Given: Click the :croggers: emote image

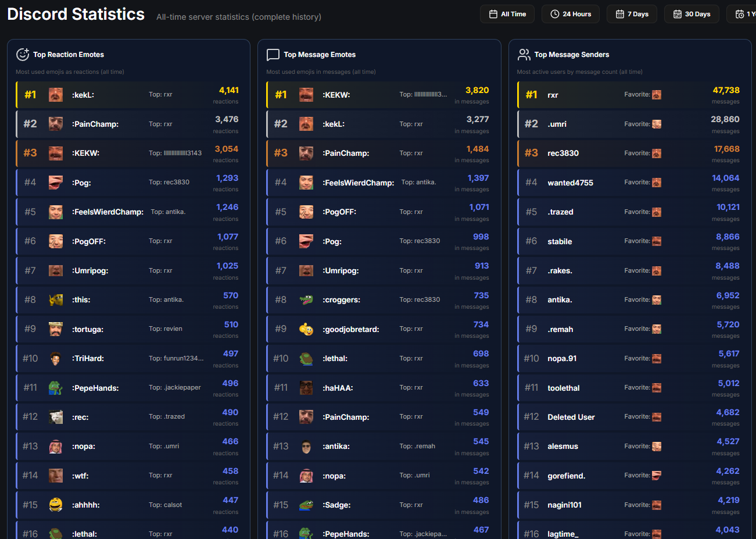Looking at the screenshot, I should click(x=306, y=300).
